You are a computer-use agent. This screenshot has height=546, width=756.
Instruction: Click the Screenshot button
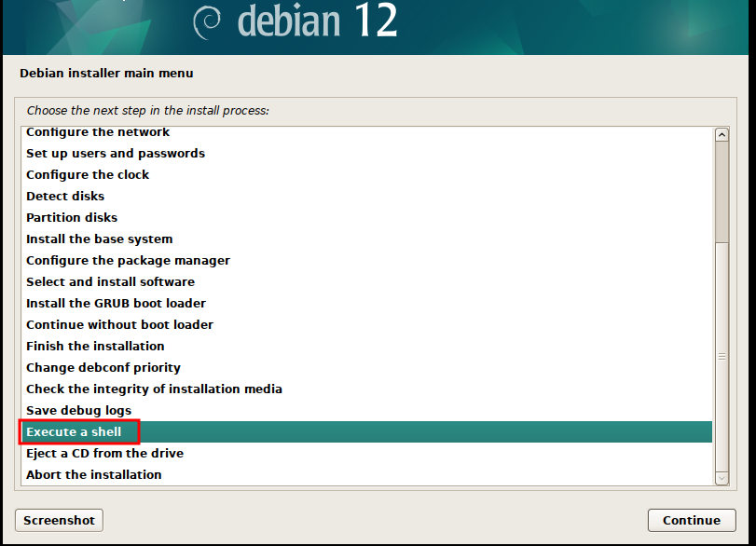59,521
